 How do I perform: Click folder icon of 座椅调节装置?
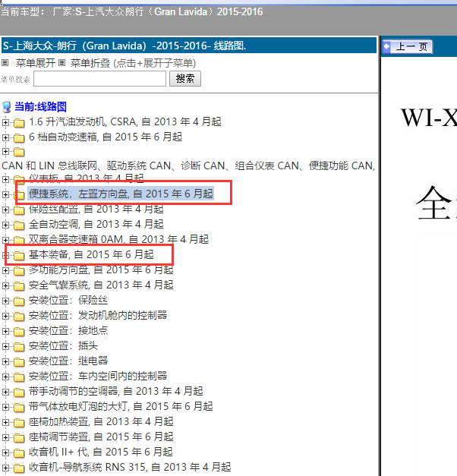pos(19,438)
